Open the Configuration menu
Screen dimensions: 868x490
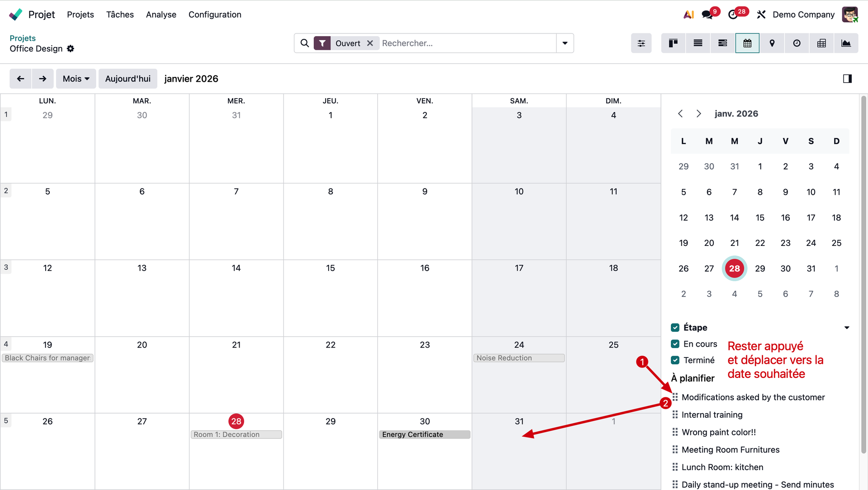point(215,14)
